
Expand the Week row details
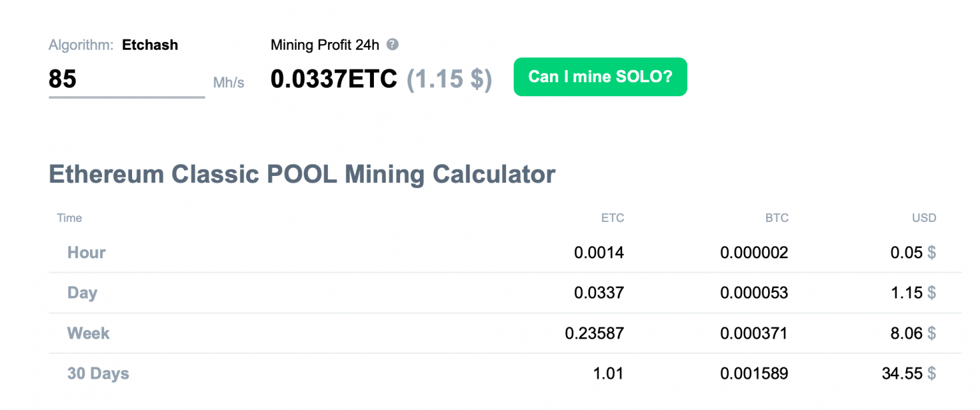(87, 333)
